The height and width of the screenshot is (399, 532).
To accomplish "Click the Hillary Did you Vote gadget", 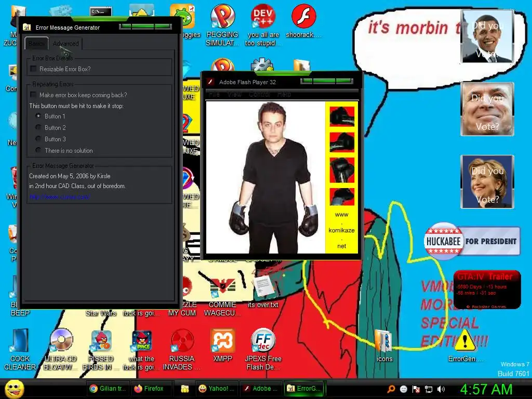I will 487,181.
